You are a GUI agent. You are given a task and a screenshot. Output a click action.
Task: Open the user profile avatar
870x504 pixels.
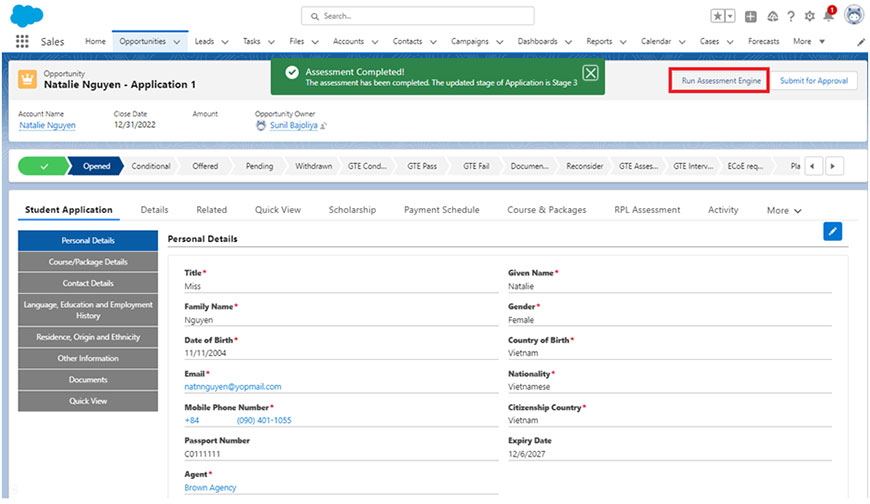[x=853, y=15]
